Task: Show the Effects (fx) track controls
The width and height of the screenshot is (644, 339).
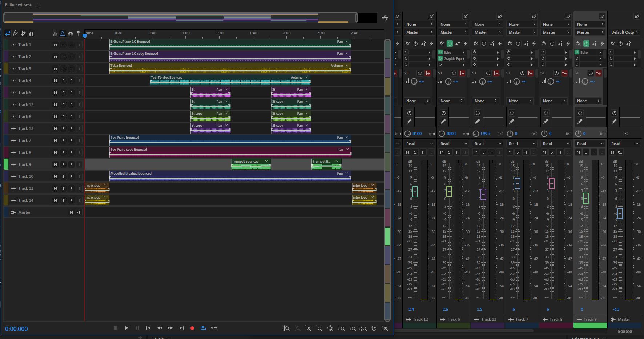Action: coord(16,33)
